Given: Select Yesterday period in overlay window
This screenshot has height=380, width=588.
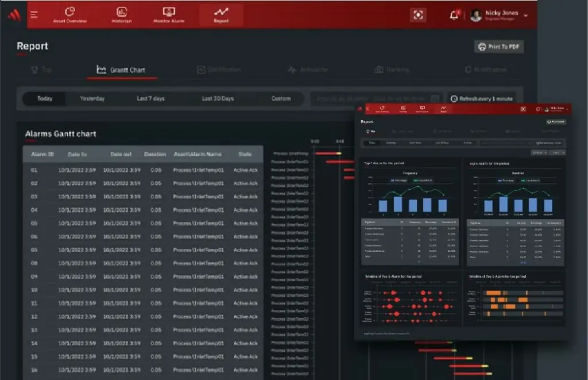Looking at the screenshot, I should pyautogui.click(x=391, y=143).
